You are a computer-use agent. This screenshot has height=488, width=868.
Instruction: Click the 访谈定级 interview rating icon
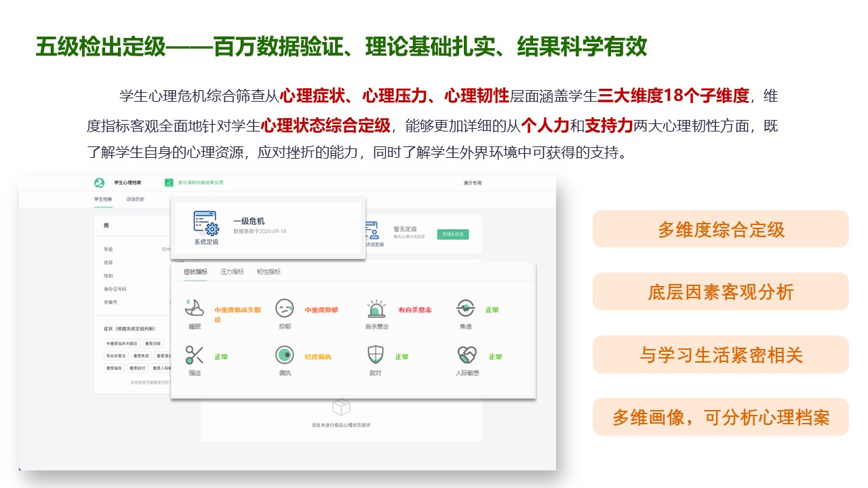click(x=372, y=230)
